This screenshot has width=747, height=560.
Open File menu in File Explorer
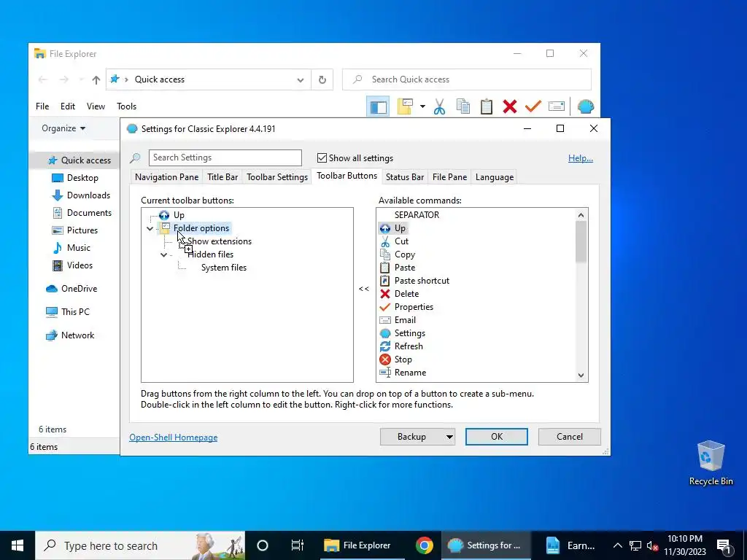point(42,106)
